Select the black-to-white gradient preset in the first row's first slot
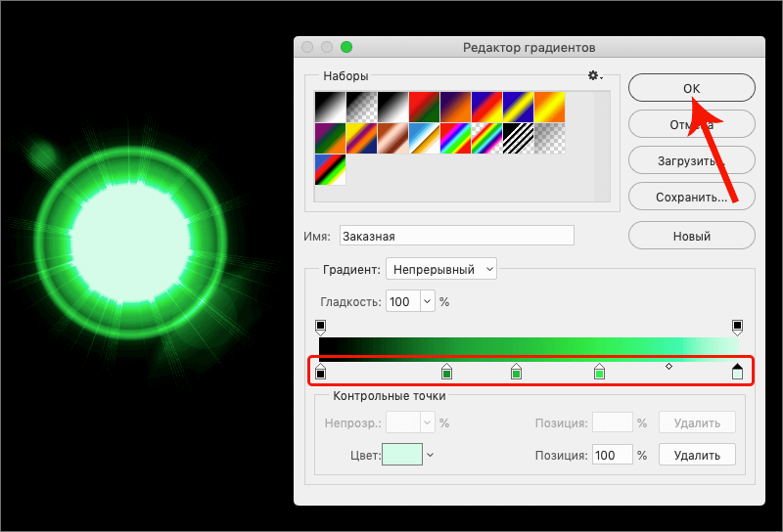 pos(330,107)
